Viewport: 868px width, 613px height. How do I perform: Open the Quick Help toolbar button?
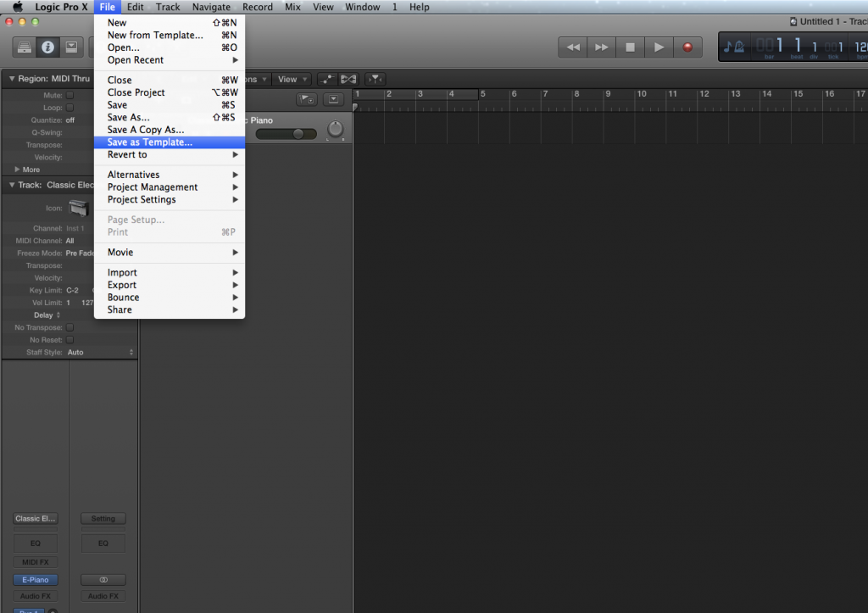tap(71, 47)
